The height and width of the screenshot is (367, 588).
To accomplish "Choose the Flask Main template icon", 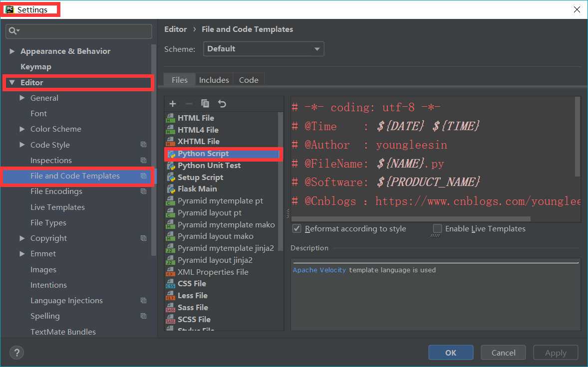I will pos(171,189).
